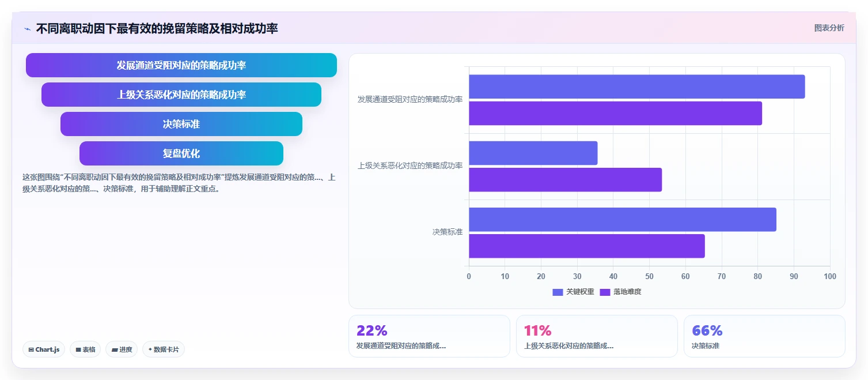This screenshot has width=868, height=380.
Task: Open the 11% data card
Action: 597,336
